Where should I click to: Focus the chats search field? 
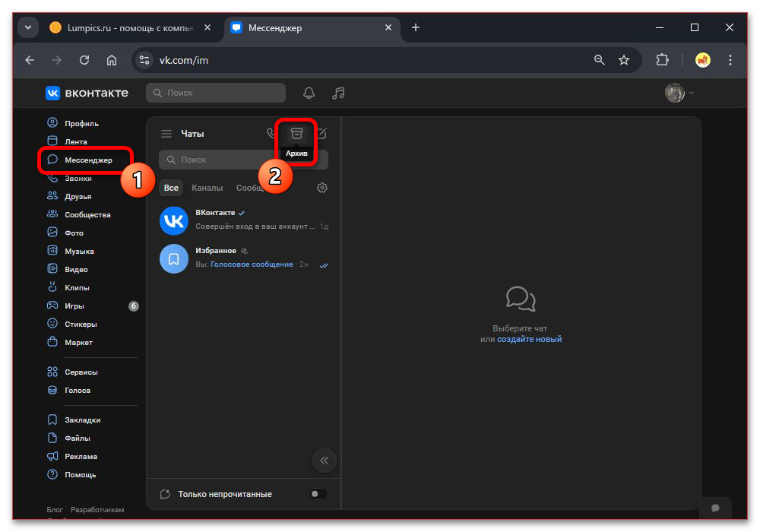(243, 160)
